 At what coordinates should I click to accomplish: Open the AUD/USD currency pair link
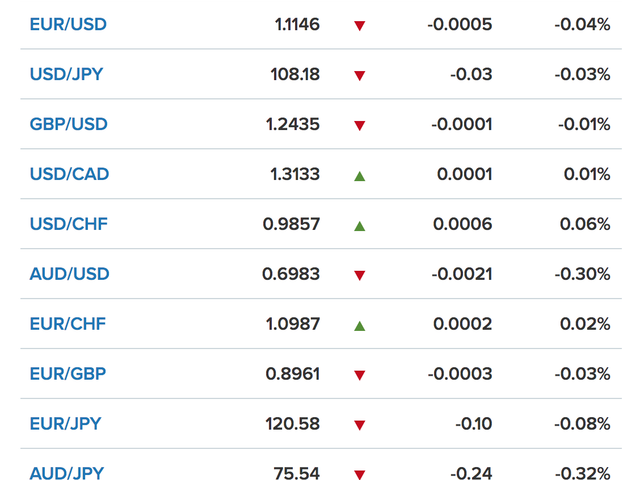[x=69, y=274]
